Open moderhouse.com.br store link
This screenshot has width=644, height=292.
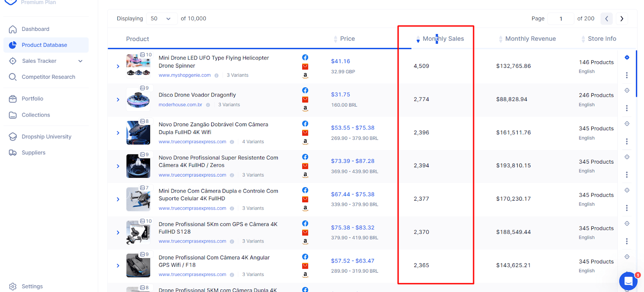[x=180, y=105]
